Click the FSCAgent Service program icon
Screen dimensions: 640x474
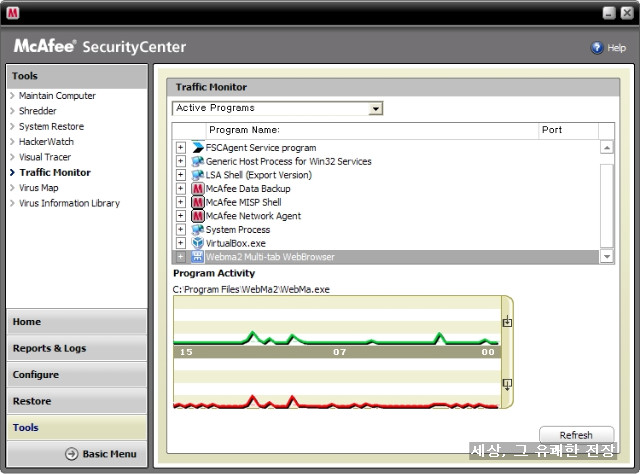coord(198,147)
